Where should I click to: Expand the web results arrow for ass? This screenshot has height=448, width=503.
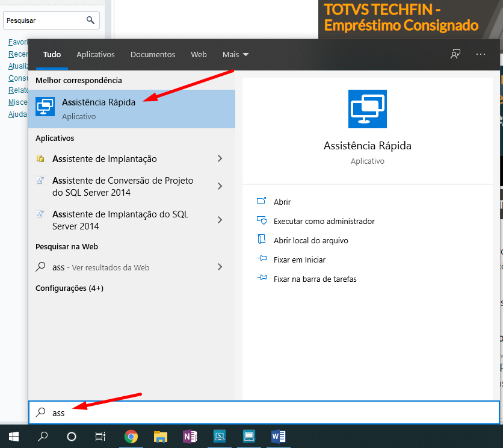pos(220,267)
